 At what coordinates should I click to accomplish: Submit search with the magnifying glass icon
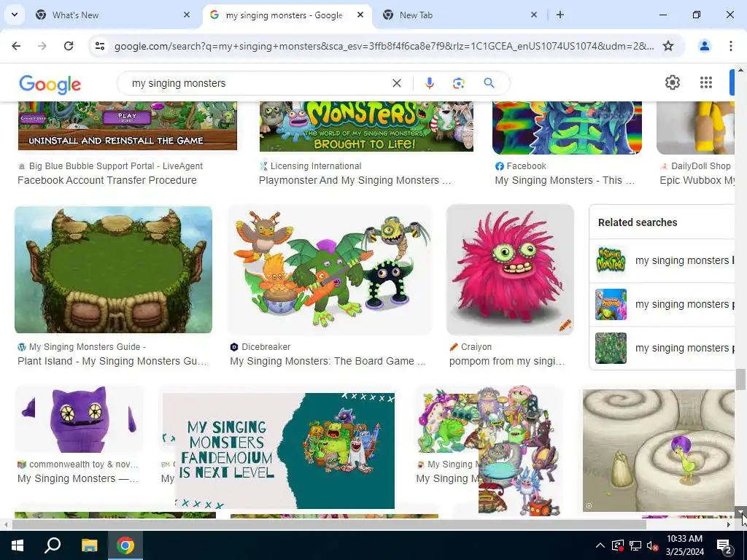tap(489, 83)
